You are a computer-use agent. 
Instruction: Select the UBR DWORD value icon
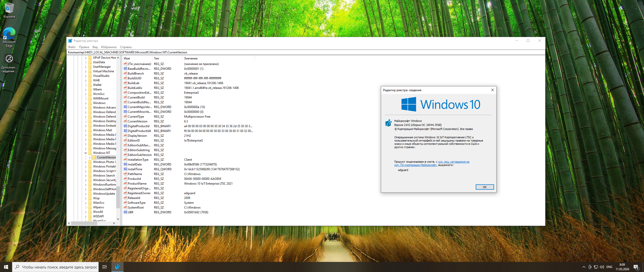[125, 212]
